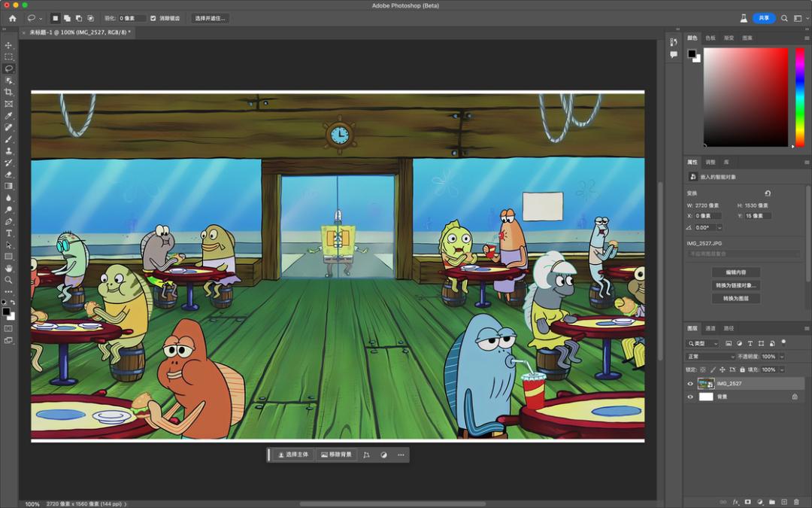Switch to the Channels tab
812x508 pixels.
pos(710,329)
